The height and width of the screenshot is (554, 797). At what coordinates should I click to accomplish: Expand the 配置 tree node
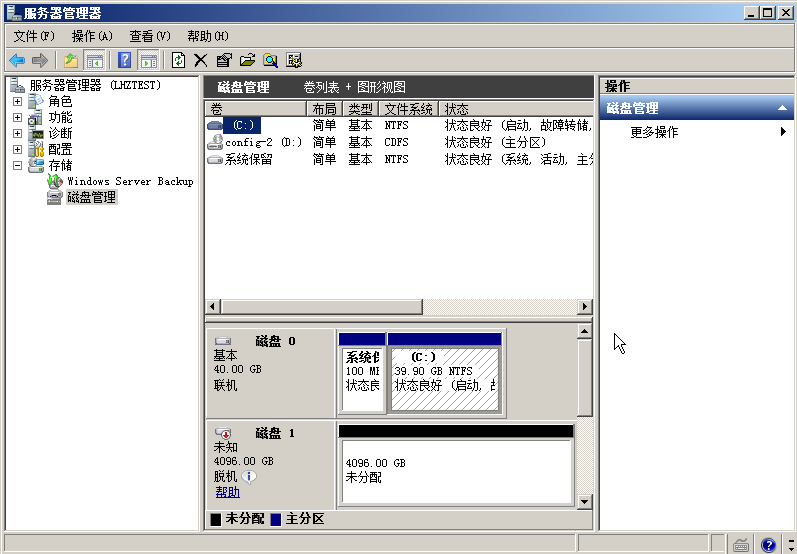point(18,149)
